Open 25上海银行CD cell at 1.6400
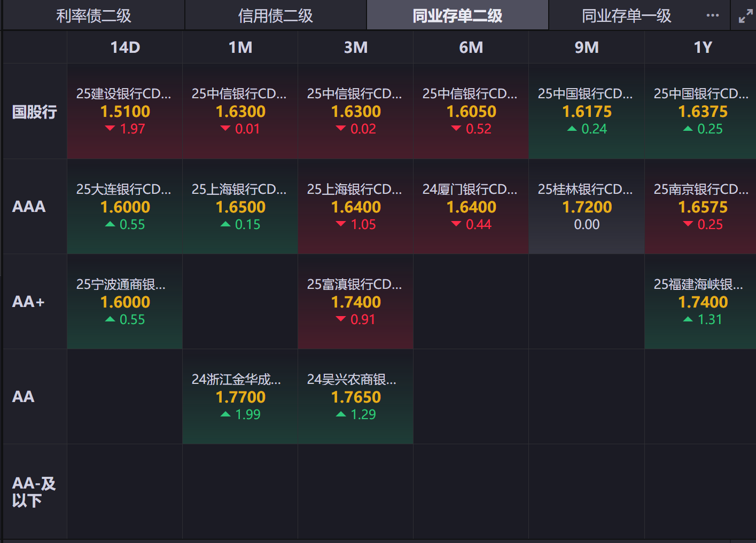This screenshot has height=543, width=756. pyautogui.click(x=356, y=207)
